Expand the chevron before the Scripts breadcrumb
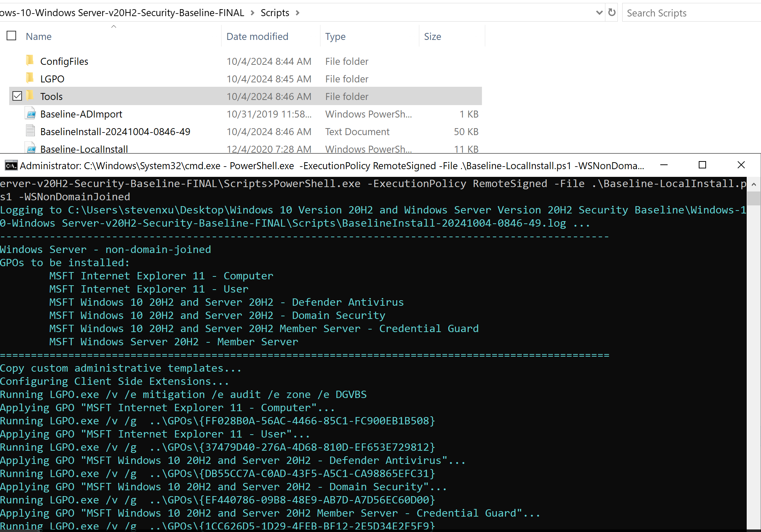The image size is (761, 532). 252,13
